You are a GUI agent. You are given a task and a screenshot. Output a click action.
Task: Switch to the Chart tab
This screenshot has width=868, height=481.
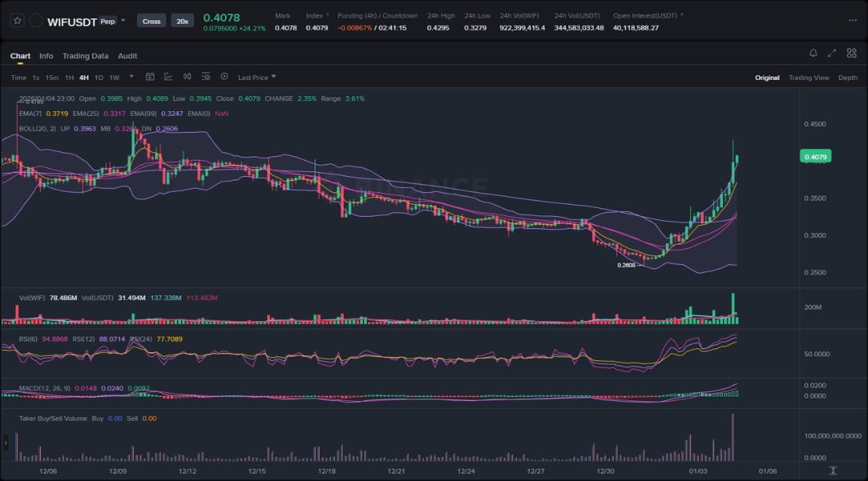click(20, 56)
